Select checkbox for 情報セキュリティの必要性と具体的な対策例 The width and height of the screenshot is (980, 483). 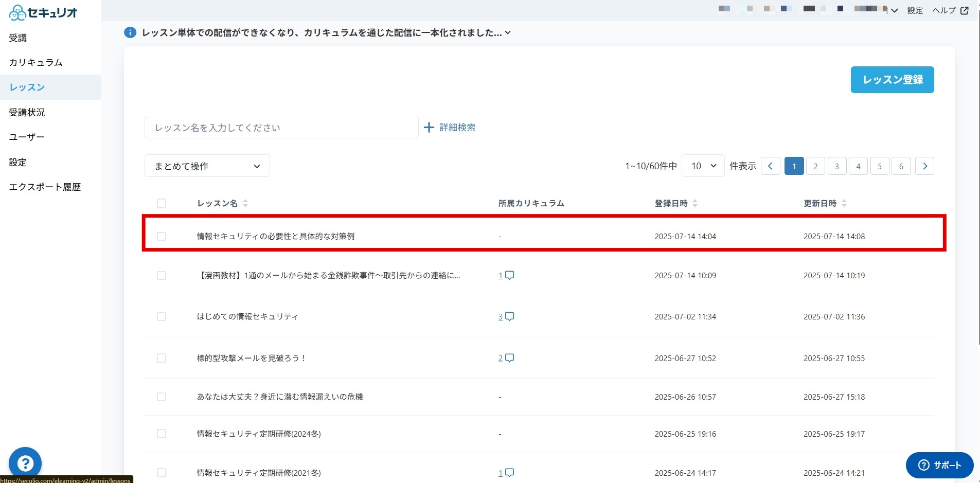(162, 236)
